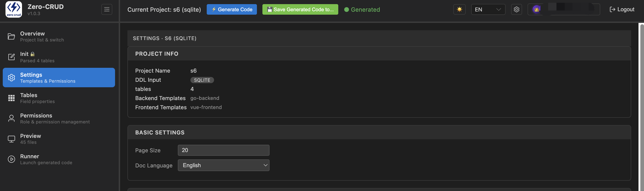Click Current Project: s6 (sqlite) text
The image size is (644, 191).
164,9
